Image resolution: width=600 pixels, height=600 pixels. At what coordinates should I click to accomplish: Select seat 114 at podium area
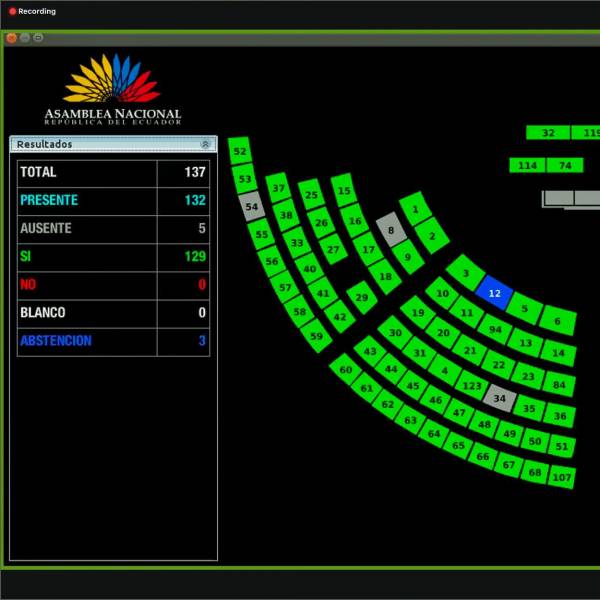tap(527, 165)
